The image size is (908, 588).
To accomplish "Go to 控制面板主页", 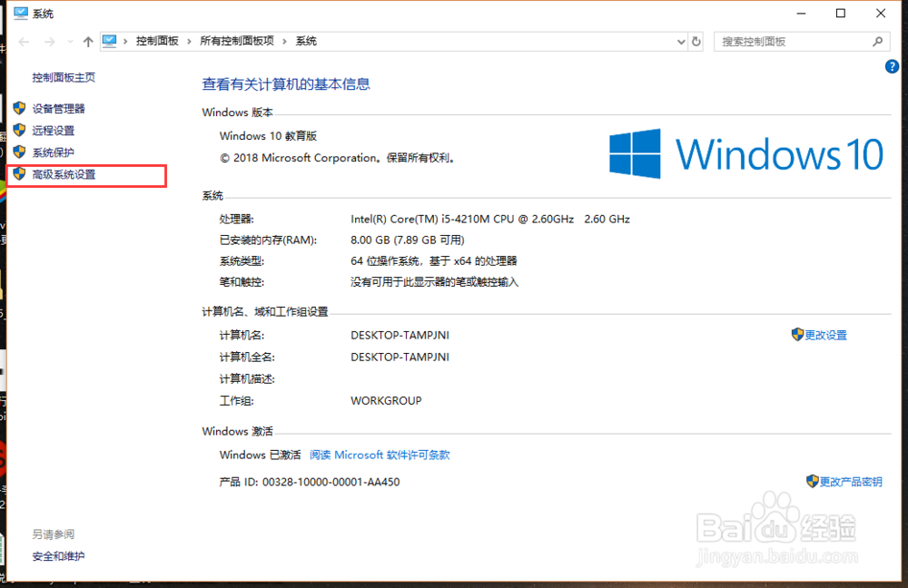I will point(64,77).
